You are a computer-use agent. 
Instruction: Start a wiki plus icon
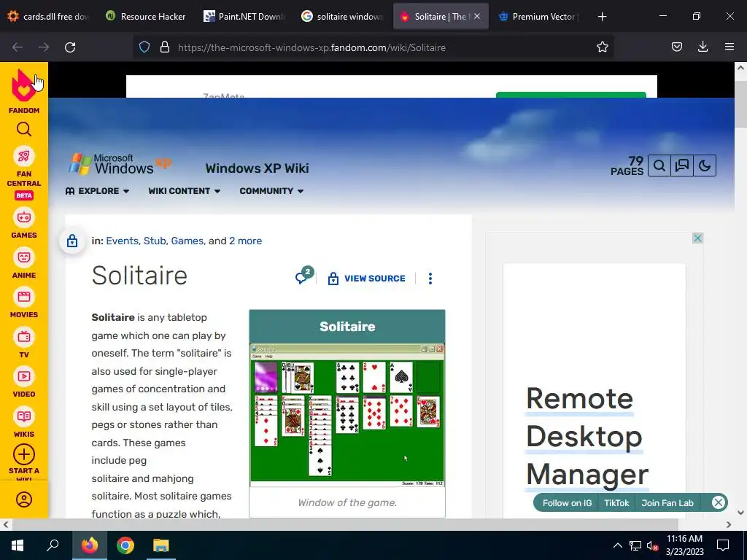click(x=24, y=455)
